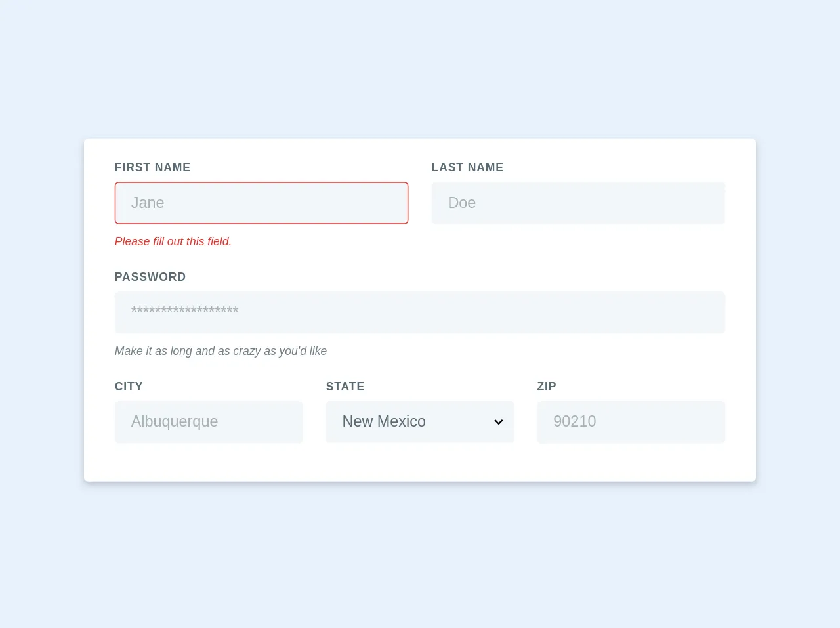Click the 'New Mexico' selected value text
Image resolution: width=840 pixels, height=628 pixels.
384,421
